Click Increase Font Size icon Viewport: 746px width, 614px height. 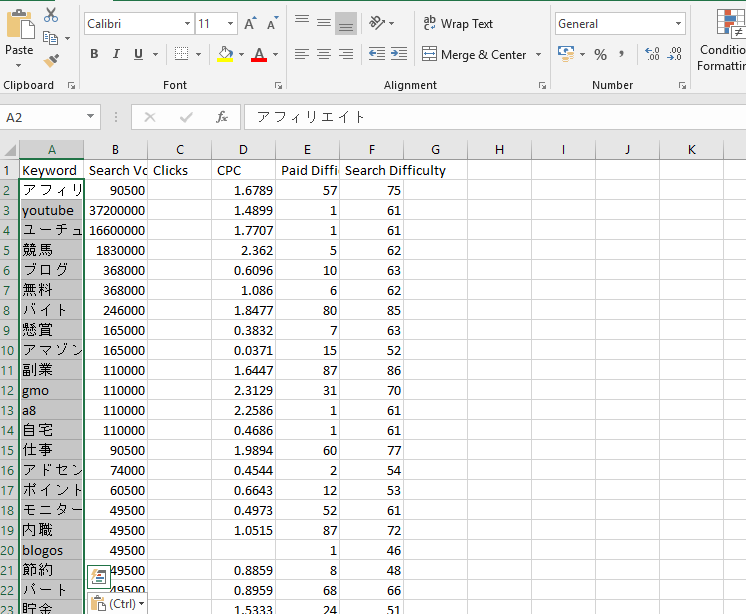[250, 23]
